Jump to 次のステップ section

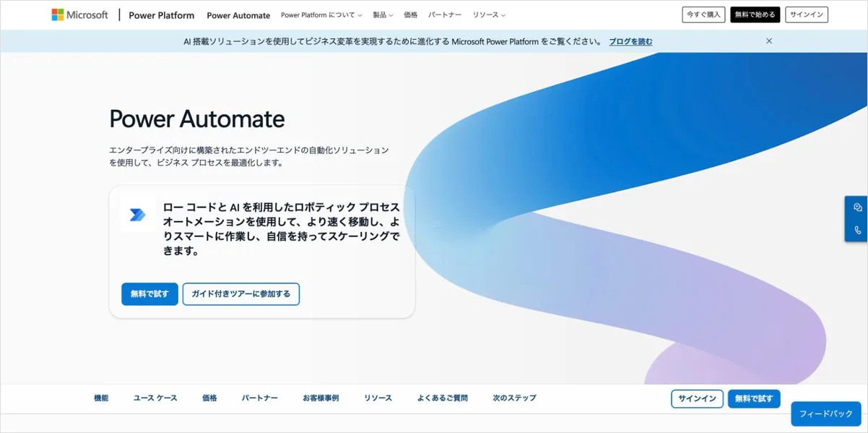pyautogui.click(x=515, y=398)
